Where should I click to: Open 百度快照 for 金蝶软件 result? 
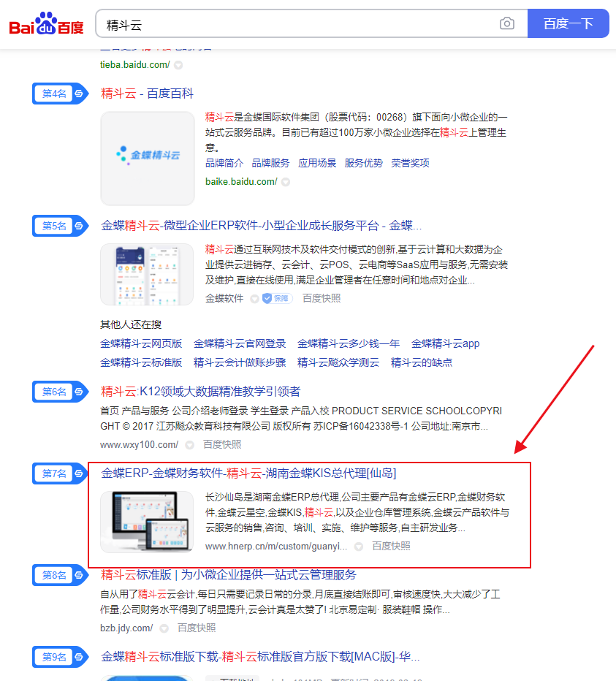coord(322,298)
